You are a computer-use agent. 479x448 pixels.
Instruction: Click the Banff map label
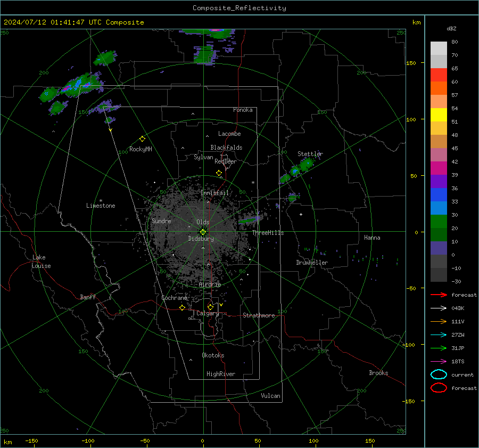pyautogui.click(x=88, y=297)
